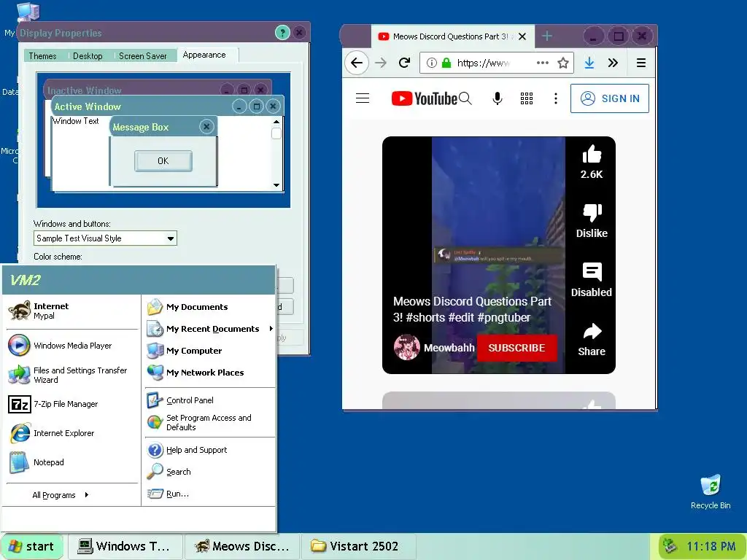
Task: Open Notepad from Start menu
Action: [x=71, y=462]
